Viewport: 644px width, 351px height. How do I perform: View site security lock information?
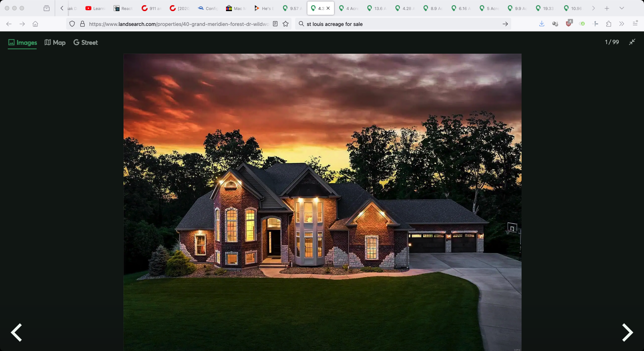click(x=82, y=24)
